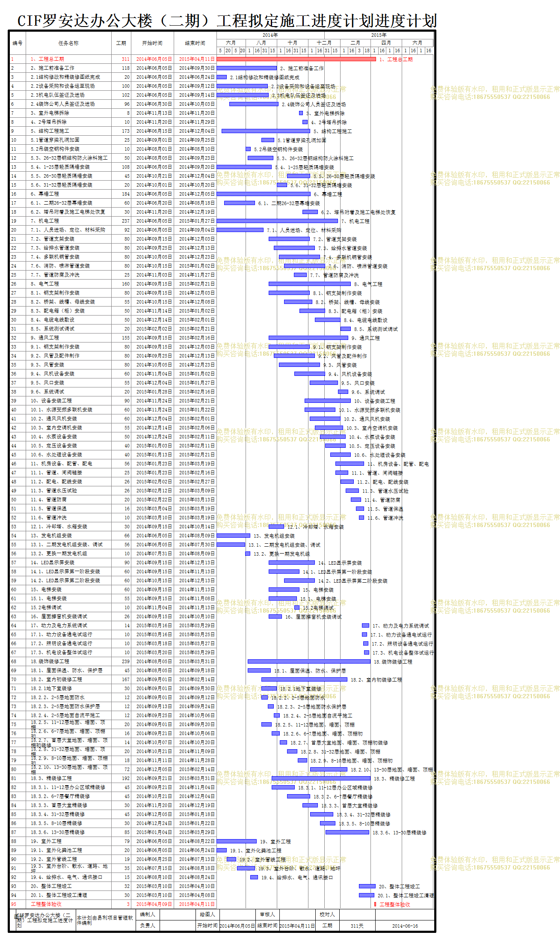Click the small red marker for 工程整体验收
The height and width of the screenshot is (944, 560).
pyautogui.click(x=375, y=904)
